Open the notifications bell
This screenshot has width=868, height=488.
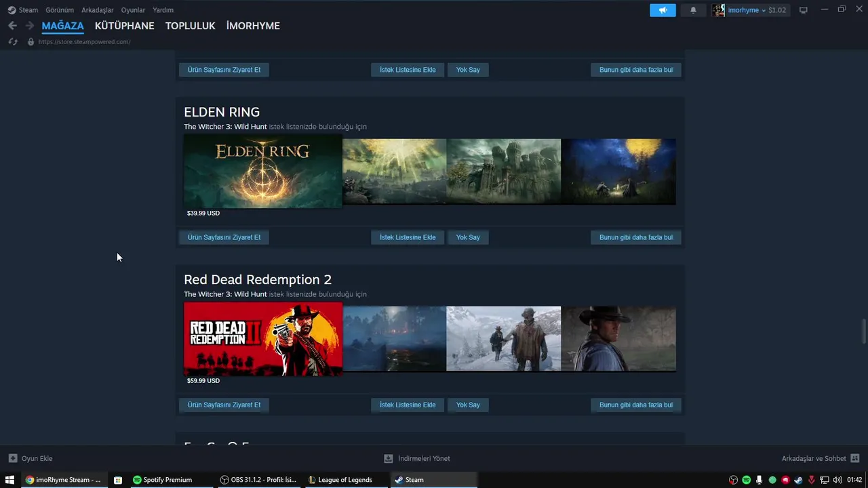tap(693, 10)
